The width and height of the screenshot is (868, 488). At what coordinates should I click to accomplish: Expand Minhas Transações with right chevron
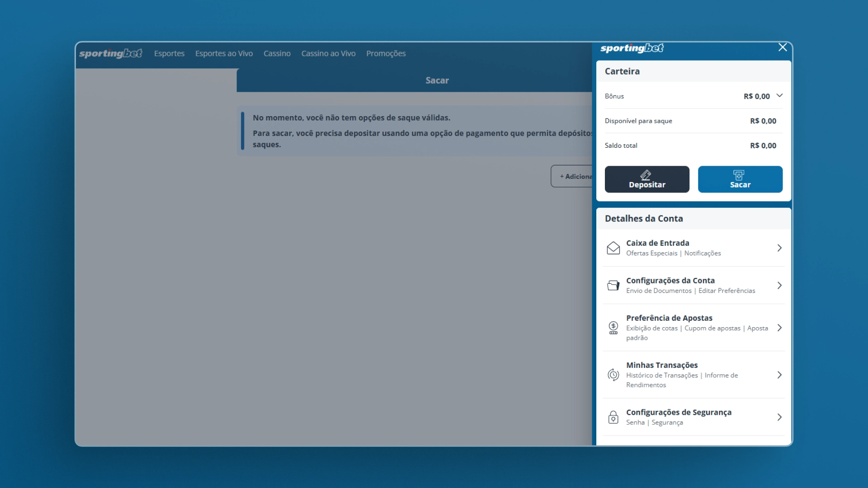(779, 375)
